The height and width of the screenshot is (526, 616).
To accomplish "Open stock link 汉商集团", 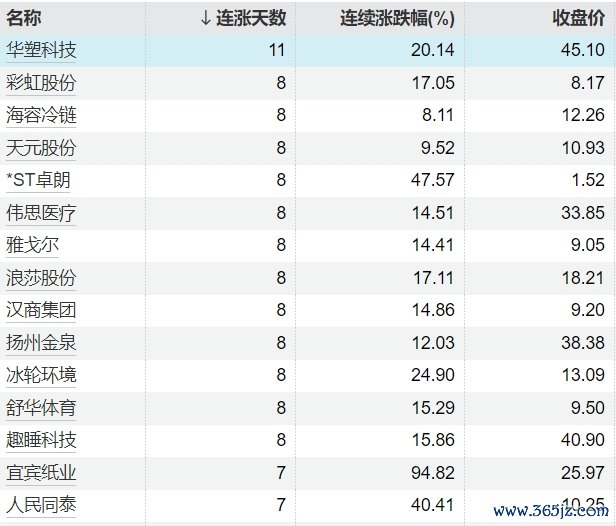I will coord(41,310).
